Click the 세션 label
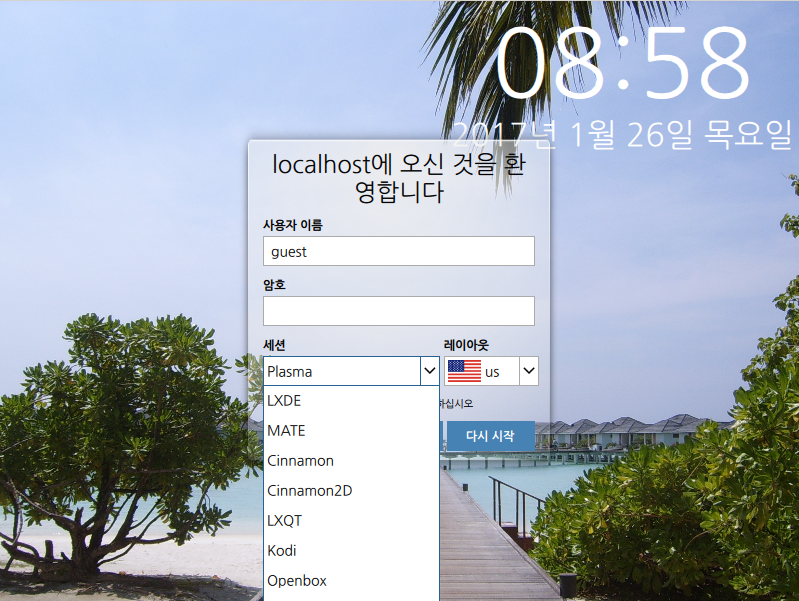Image resolution: width=799 pixels, height=601 pixels. click(x=274, y=345)
